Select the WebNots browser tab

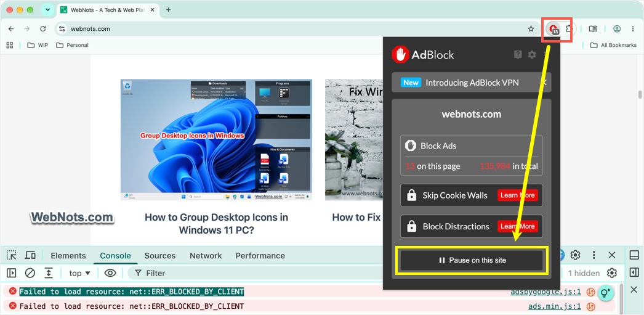click(107, 10)
